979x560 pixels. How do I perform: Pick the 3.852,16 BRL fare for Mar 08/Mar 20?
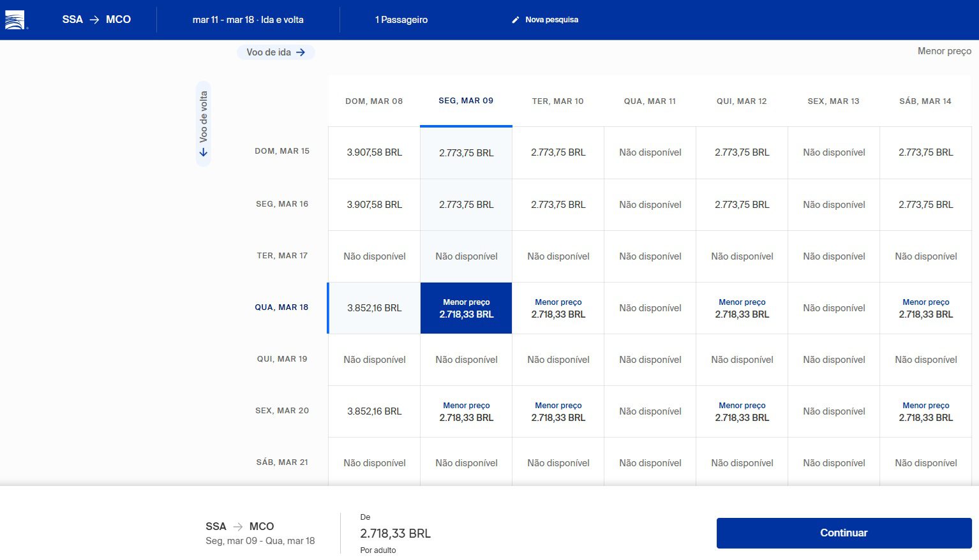(x=374, y=411)
